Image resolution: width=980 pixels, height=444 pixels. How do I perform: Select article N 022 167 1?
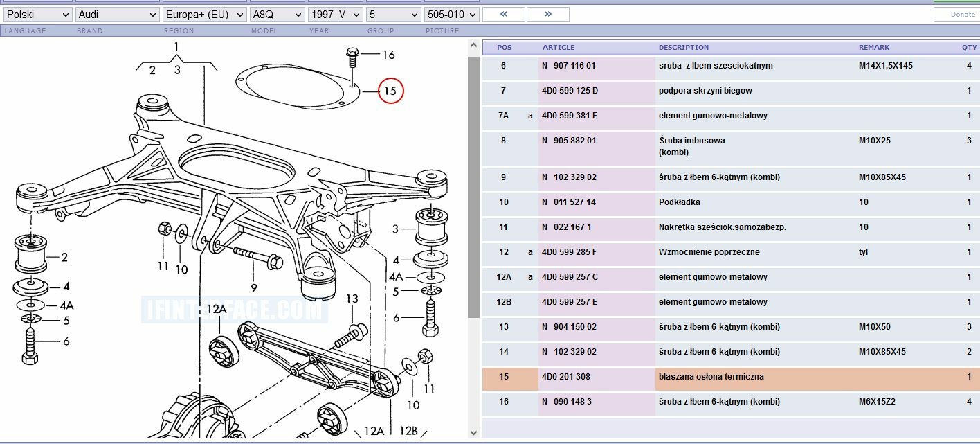click(x=566, y=227)
